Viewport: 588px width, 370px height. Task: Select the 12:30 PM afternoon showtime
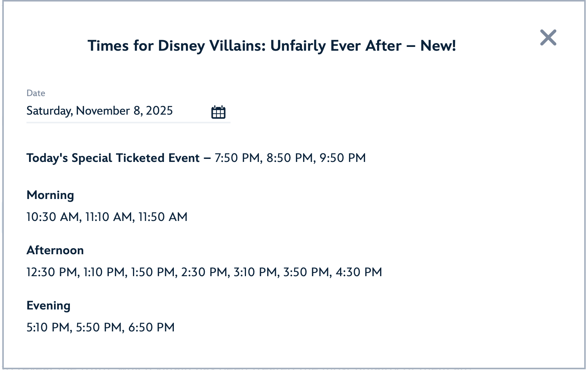[x=52, y=272]
